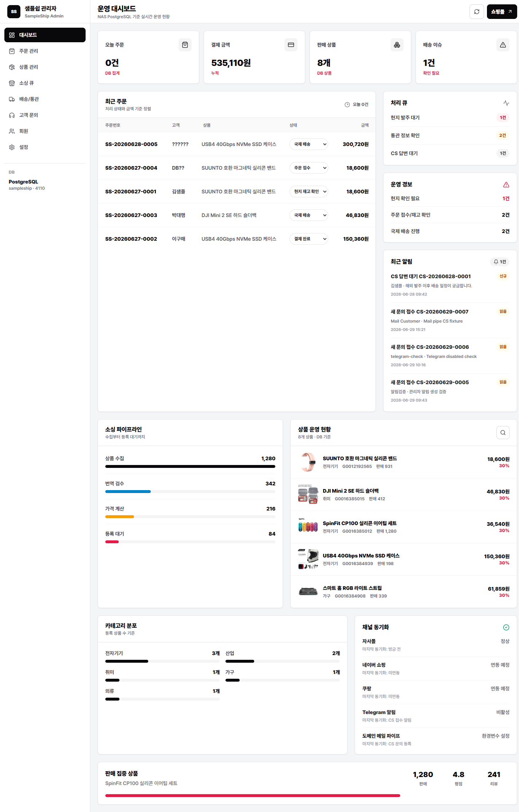Viewport: 519px width, 812px height.
Task: Click order number SS-20260627-0004
Action: pyautogui.click(x=131, y=168)
